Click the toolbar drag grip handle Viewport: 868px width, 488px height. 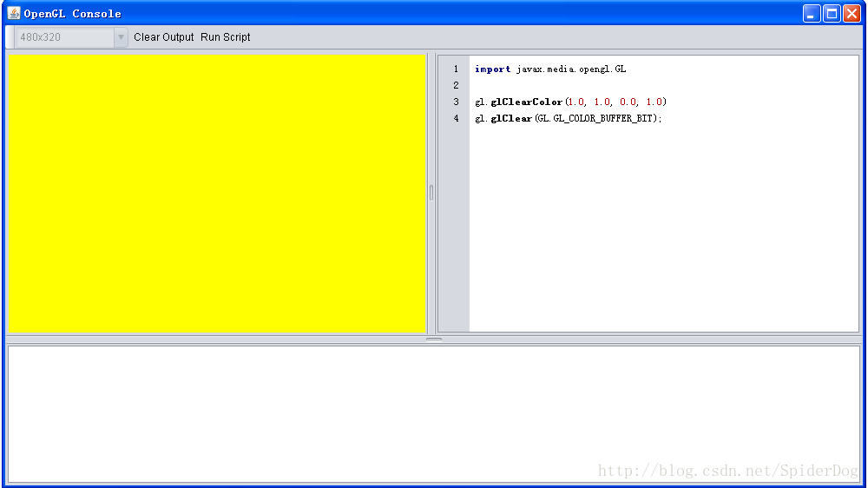tap(10, 37)
